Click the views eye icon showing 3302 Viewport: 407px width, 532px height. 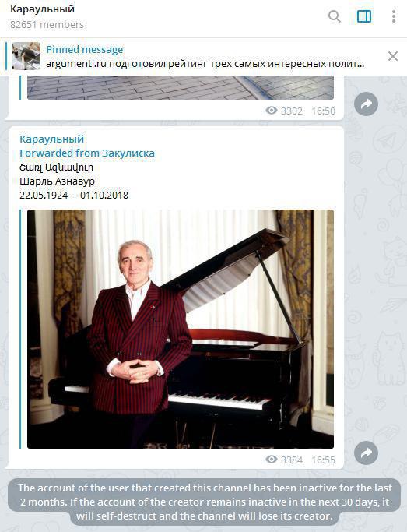click(x=272, y=110)
